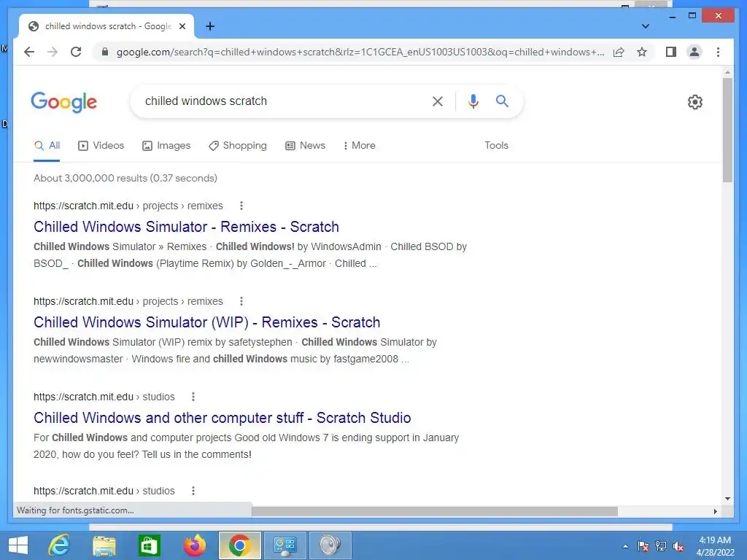Open the taskbar clock showing 4:19 AM
The height and width of the screenshot is (560, 747).
pos(715,546)
